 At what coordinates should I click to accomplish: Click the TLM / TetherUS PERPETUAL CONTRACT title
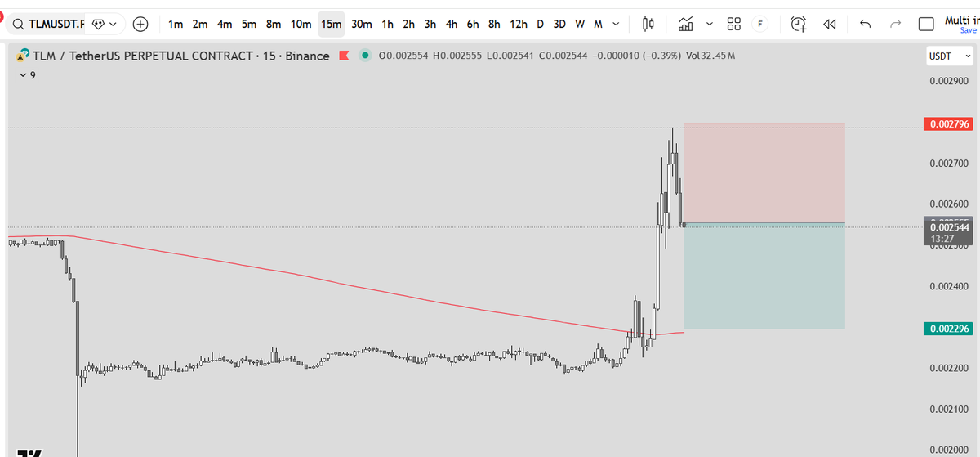click(x=181, y=56)
